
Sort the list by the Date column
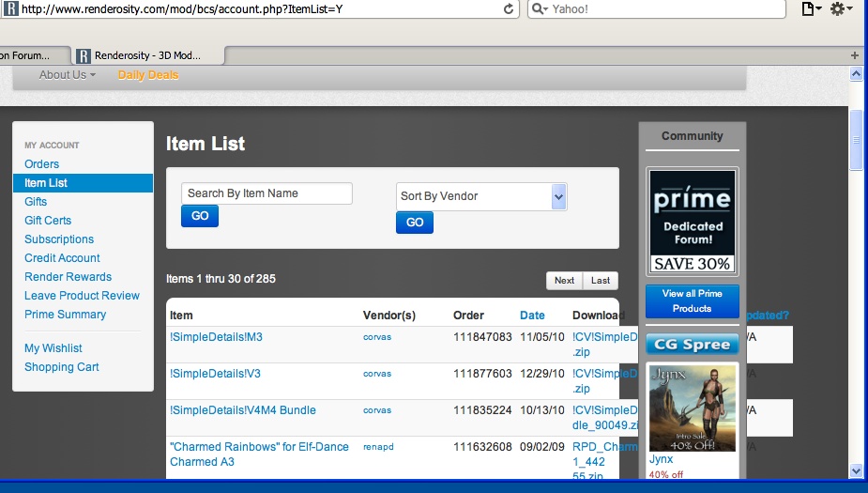532,316
